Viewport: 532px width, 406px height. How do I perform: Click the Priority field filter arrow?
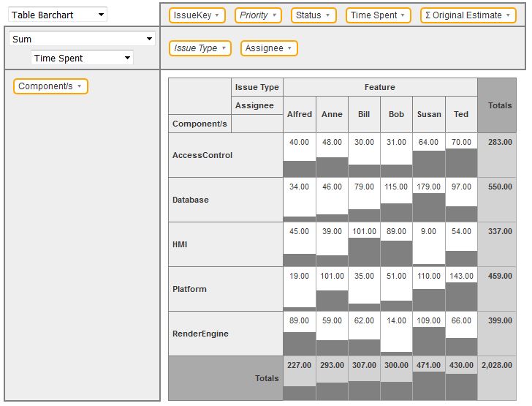coord(275,15)
